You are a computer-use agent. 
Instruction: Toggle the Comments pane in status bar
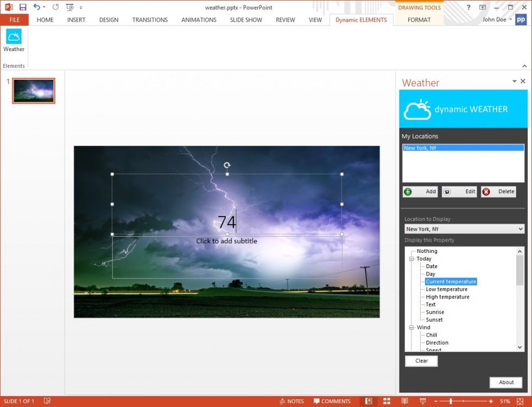click(x=332, y=401)
